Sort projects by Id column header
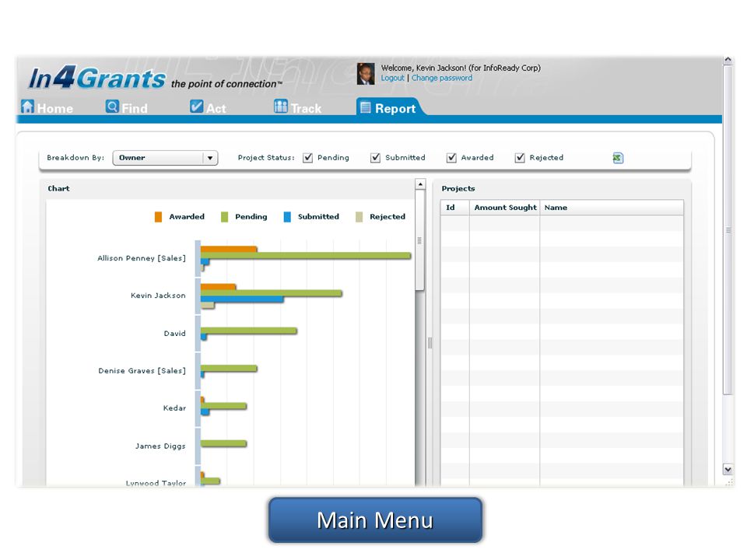This screenshot has width=747, height=560. pos(455,208)
